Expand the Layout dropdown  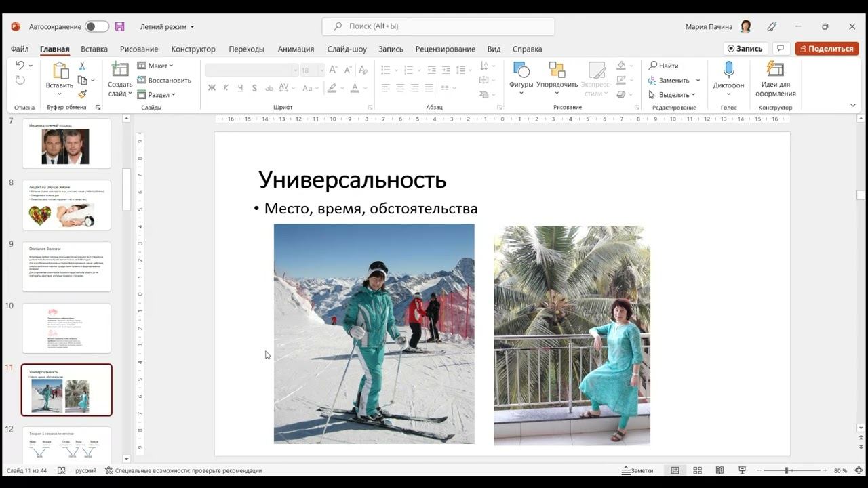pos(155,66)
